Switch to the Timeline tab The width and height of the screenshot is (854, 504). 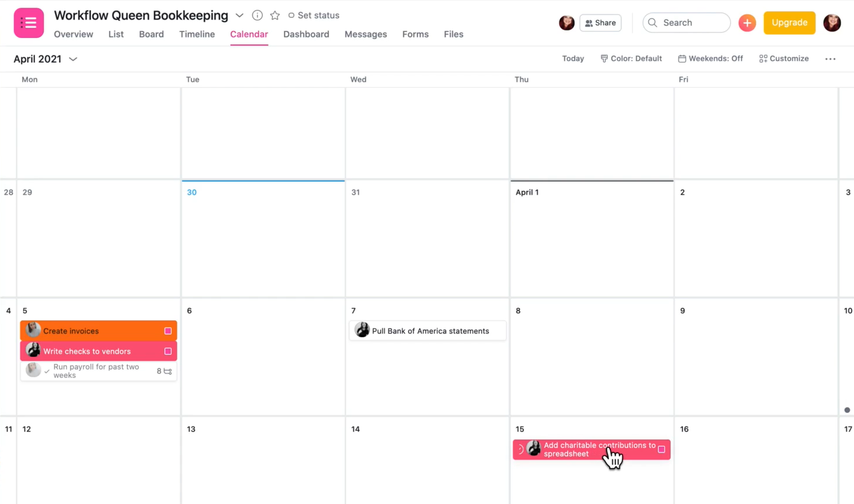tap(197, 34)
